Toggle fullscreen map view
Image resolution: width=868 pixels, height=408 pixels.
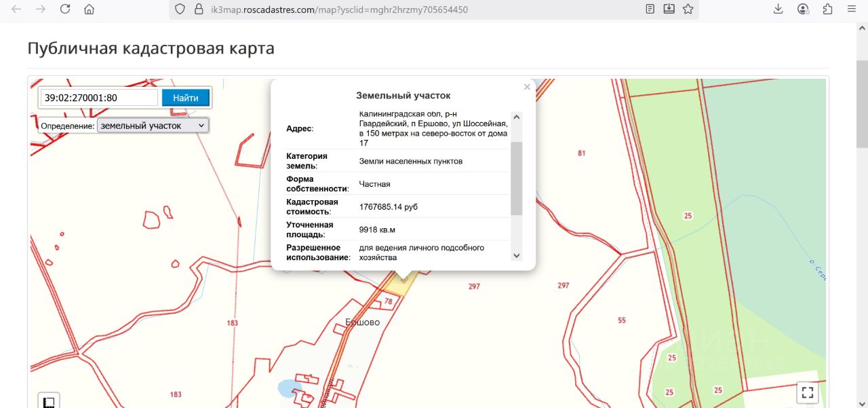[807, 392]
